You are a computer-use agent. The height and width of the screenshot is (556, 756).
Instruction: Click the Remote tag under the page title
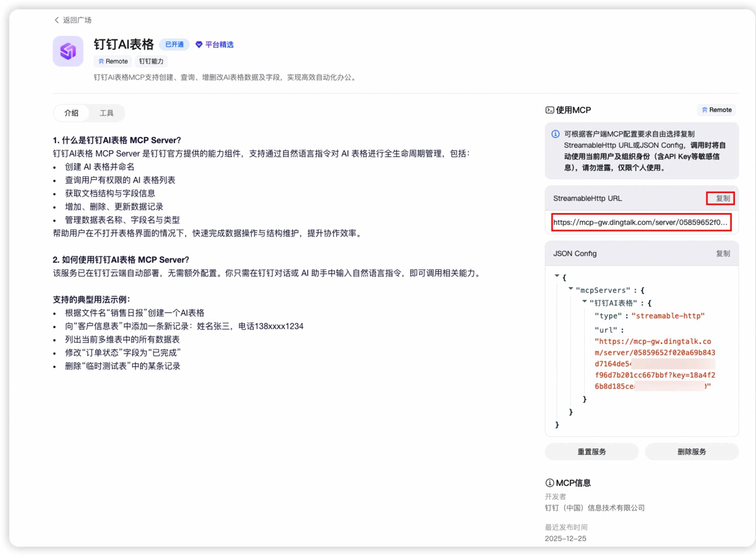pos(113,61)
